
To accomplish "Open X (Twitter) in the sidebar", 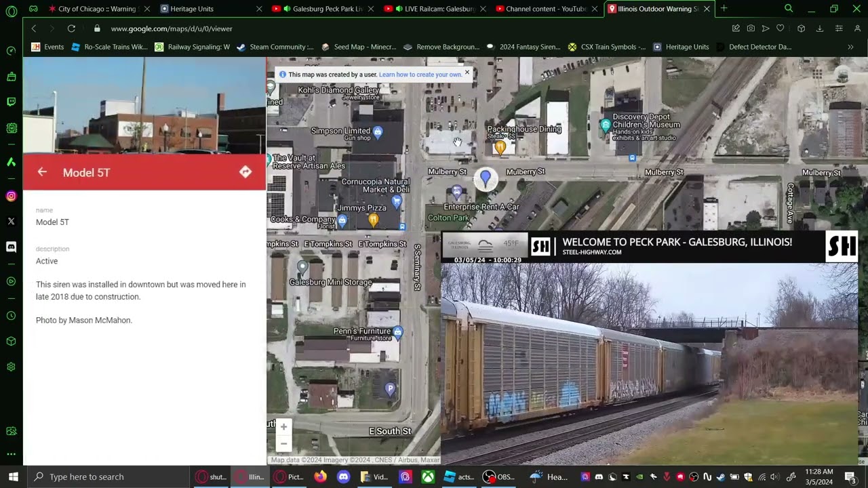I will click(x=11, y=221).
